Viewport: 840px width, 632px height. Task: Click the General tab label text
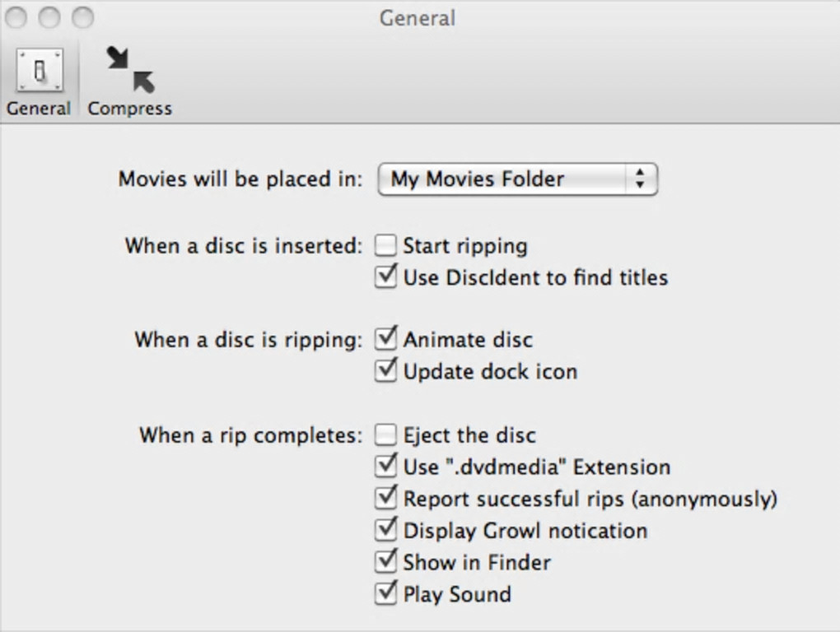click(39, 109)
